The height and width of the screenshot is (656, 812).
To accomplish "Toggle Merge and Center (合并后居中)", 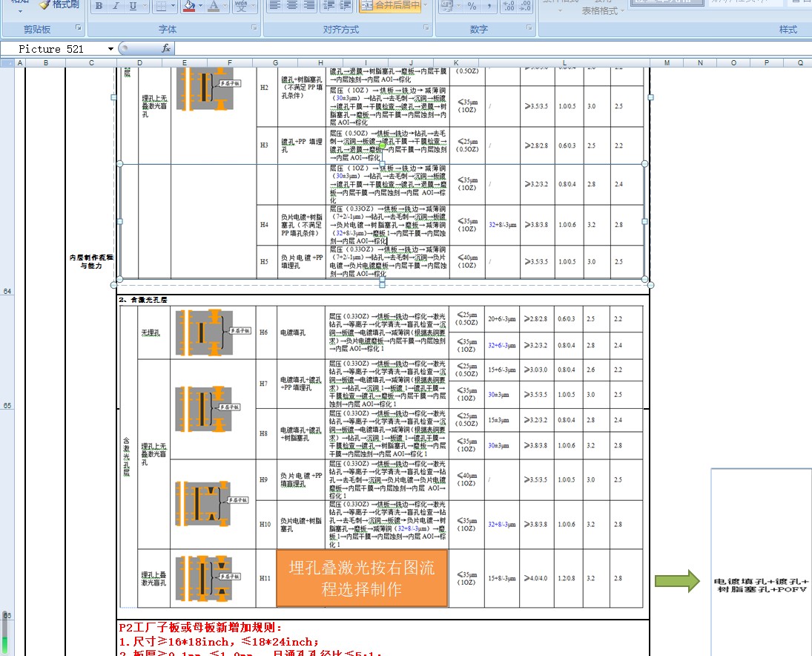I will tap(390, 6).
